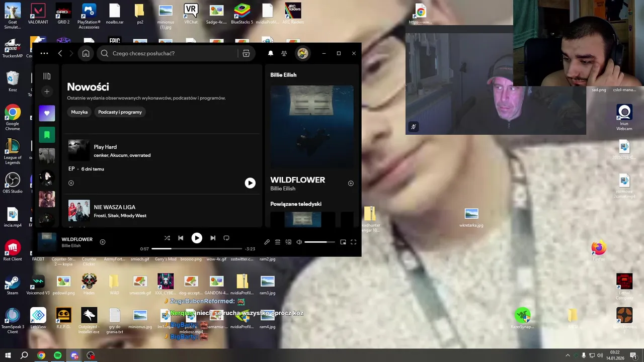Play the Play Hard EP

click(250, 183)
